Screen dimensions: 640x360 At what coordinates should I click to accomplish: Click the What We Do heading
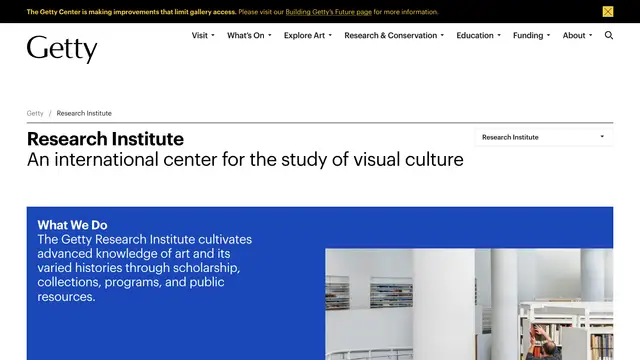point(72,225)
